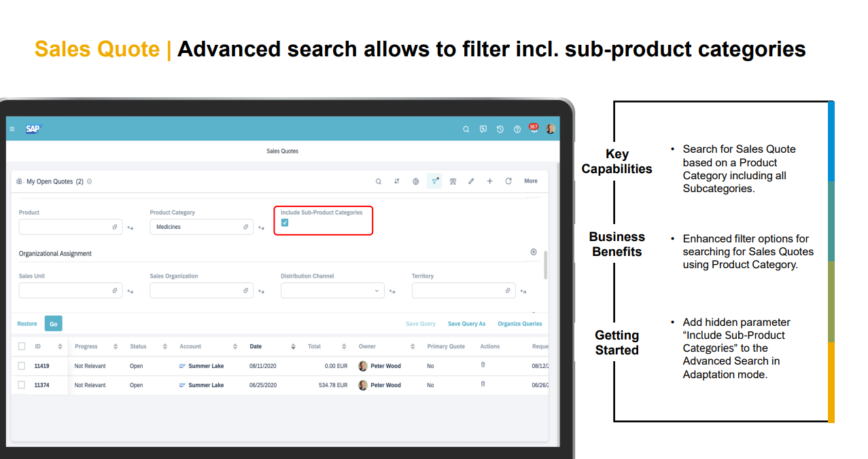868x459 pixels.
Task: Open value help in Sales Organization field
Action: 246,291
